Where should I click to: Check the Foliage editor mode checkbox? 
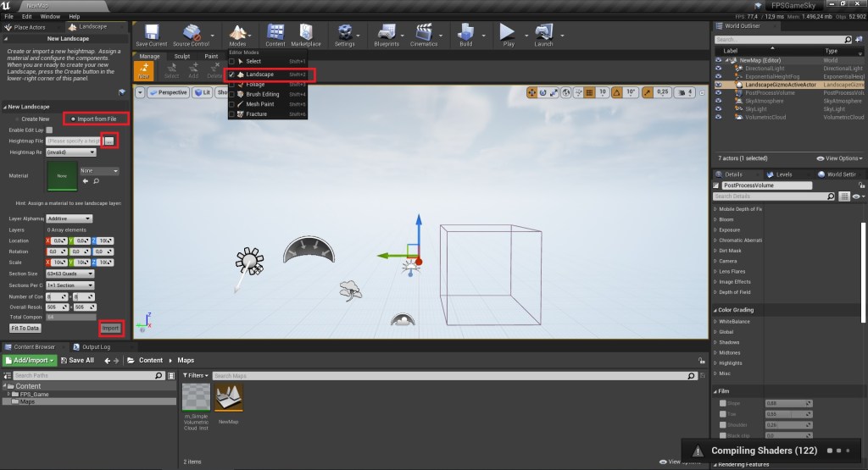point(232,86)
